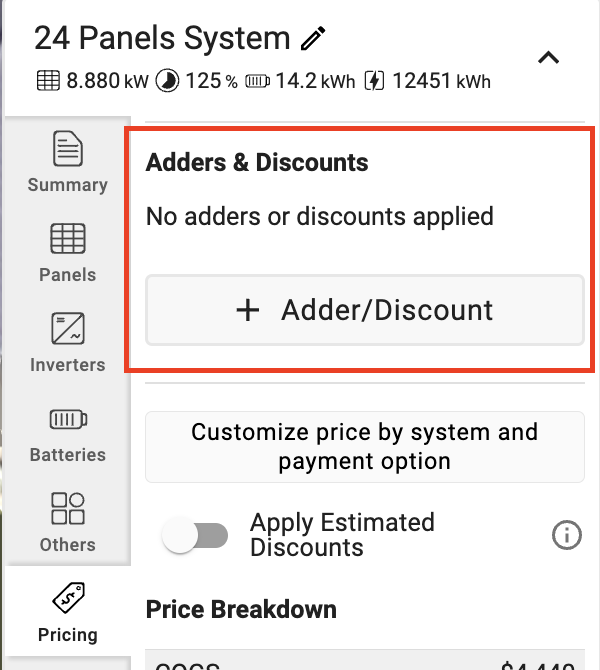Viewport: 600px width, 670px height.
Task: Click Customize price by system and payment option
Action: pos(365,447)
